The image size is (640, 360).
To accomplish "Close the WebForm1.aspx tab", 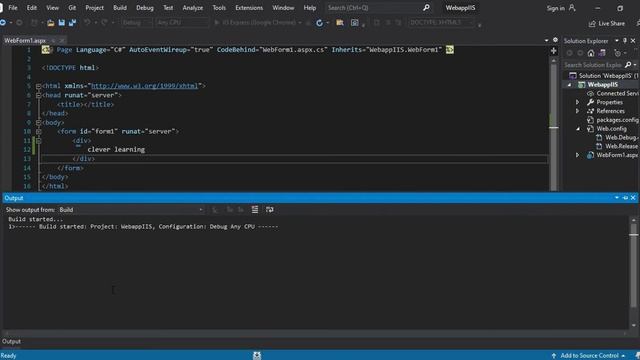I will click(x=62, y=40).
